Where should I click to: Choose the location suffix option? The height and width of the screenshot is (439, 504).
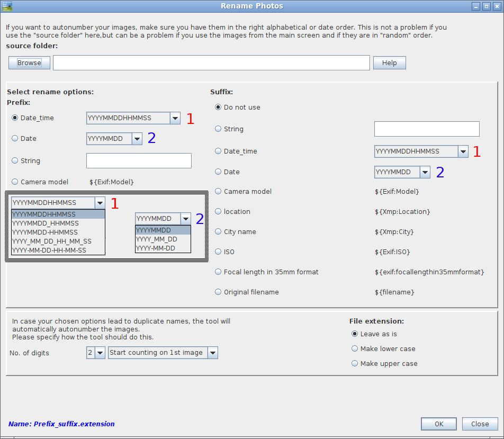point(218,211)
